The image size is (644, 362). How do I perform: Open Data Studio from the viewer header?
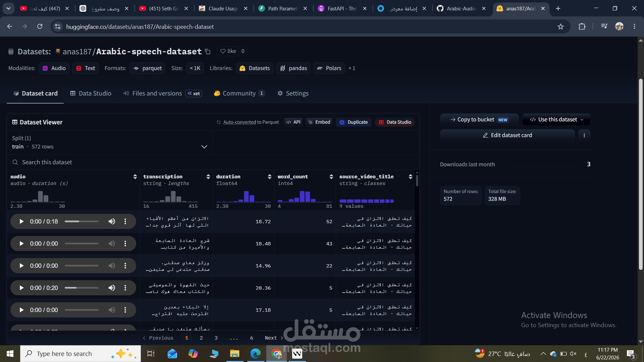(395, 122)
